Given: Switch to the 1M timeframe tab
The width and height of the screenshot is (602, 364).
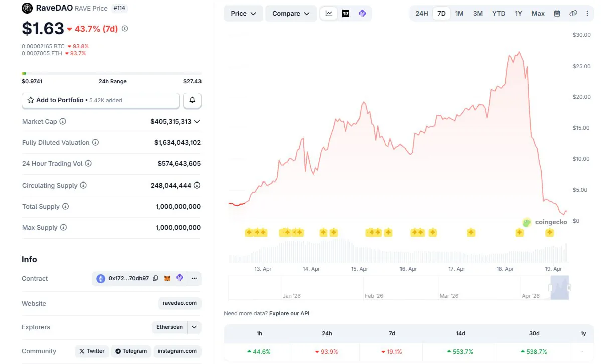Looking at the screenshot, I should point(459,13).
